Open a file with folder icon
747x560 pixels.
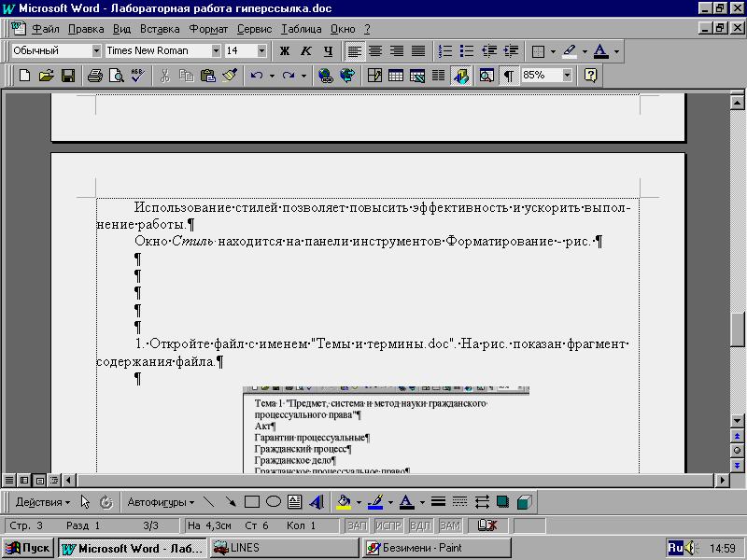click(x=46, y=76)
